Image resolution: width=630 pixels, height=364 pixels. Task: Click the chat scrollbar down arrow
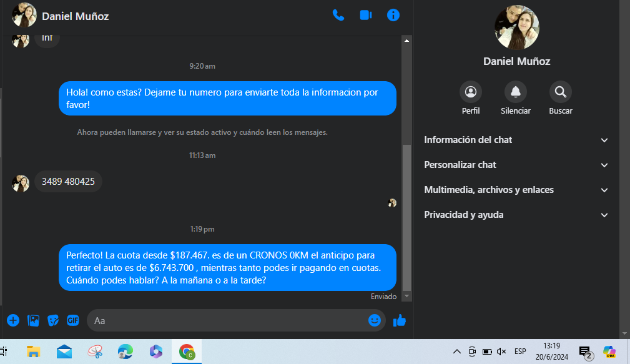click(407, 296)
